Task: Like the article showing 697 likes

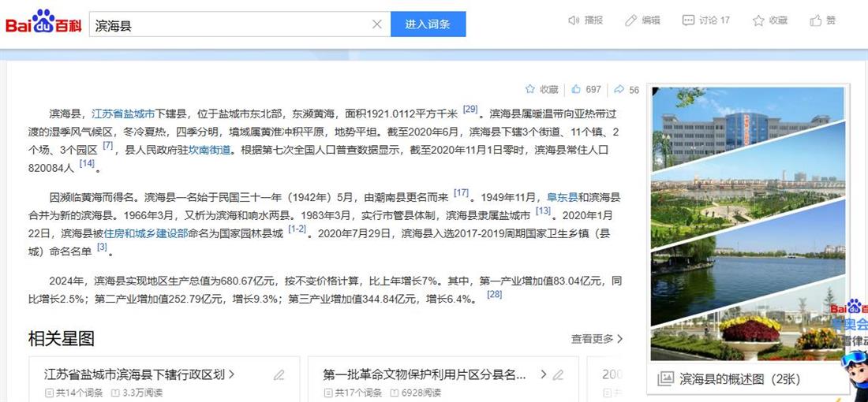Action: point(577,90)
